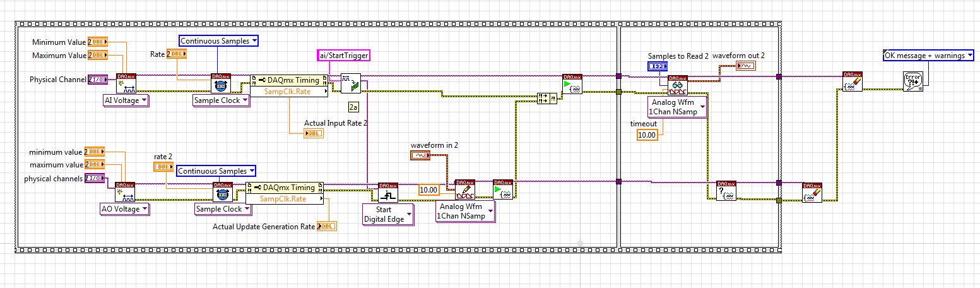Open the Start Digital Edge selector
This screenshot has height=288, width=980.
tap(388, 214)
